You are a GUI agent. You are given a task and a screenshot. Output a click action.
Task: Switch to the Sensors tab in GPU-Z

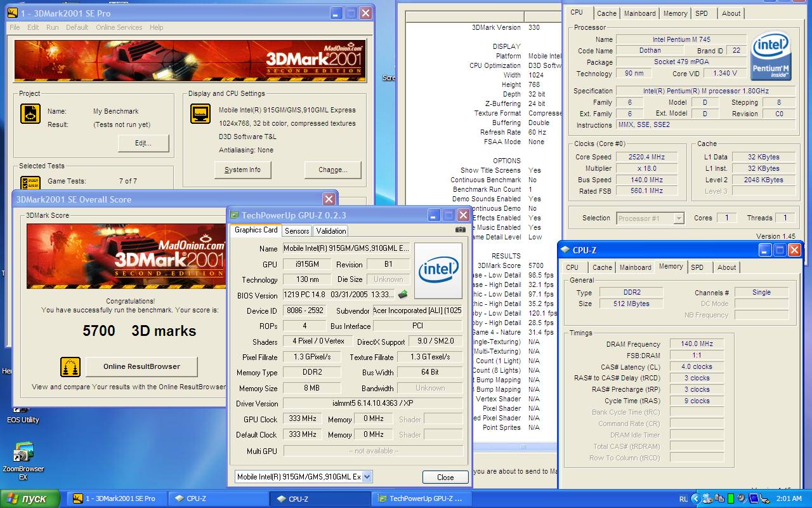coord(297,231)
